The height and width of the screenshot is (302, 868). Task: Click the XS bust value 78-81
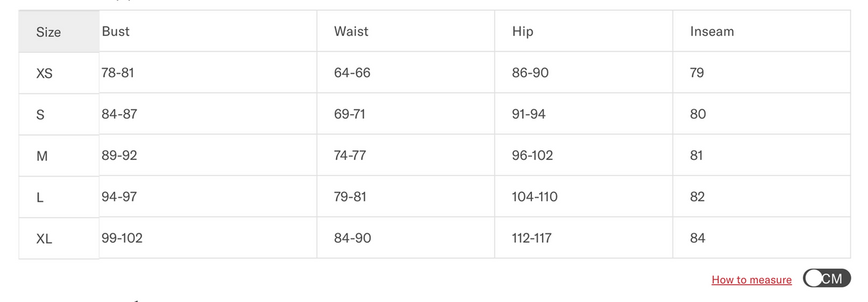pos(118,73)
